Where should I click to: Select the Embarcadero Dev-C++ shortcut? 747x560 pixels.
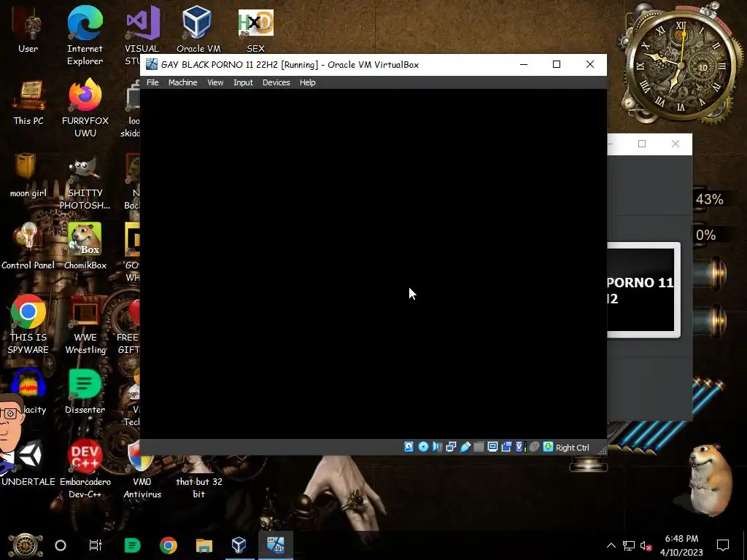[85, 469]
